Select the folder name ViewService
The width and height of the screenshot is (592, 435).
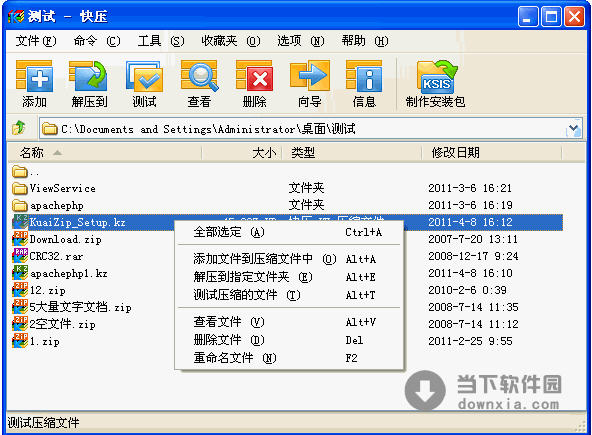[62, 188]
